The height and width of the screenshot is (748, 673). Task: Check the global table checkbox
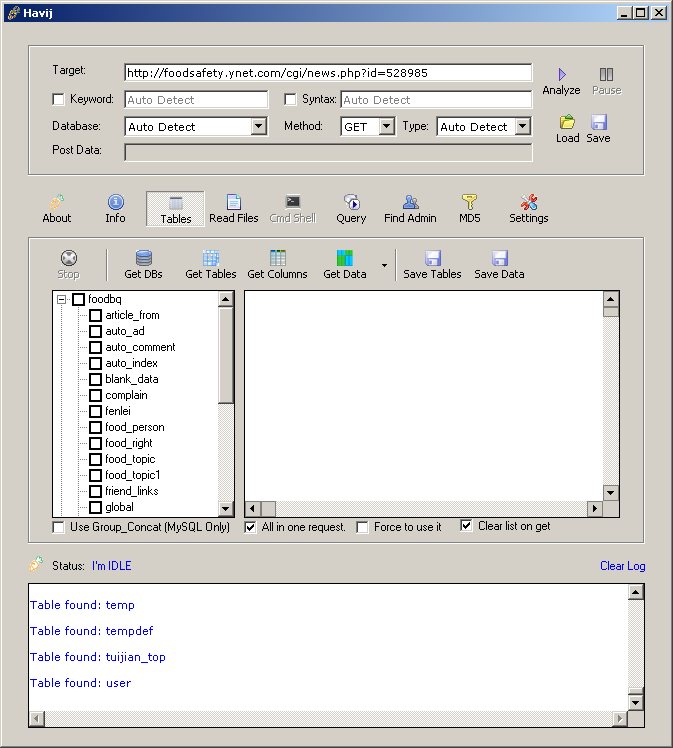[96, 507]
